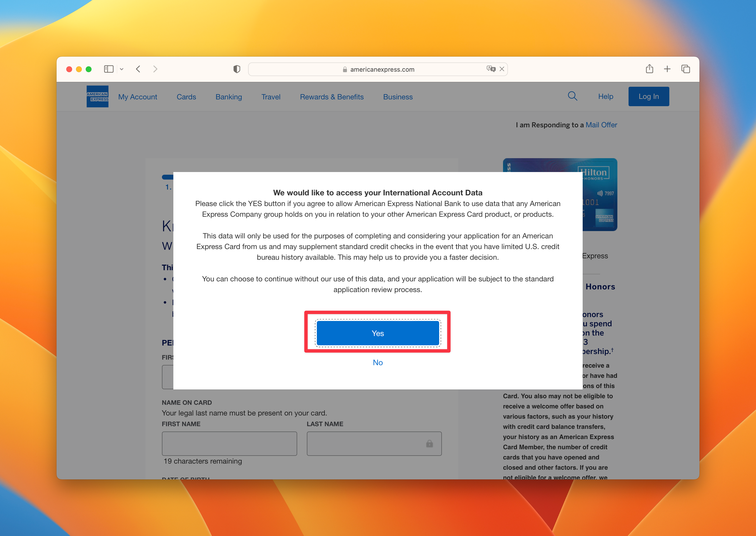Click the first name on card field
Screen dimensions: 756x536
229,444
